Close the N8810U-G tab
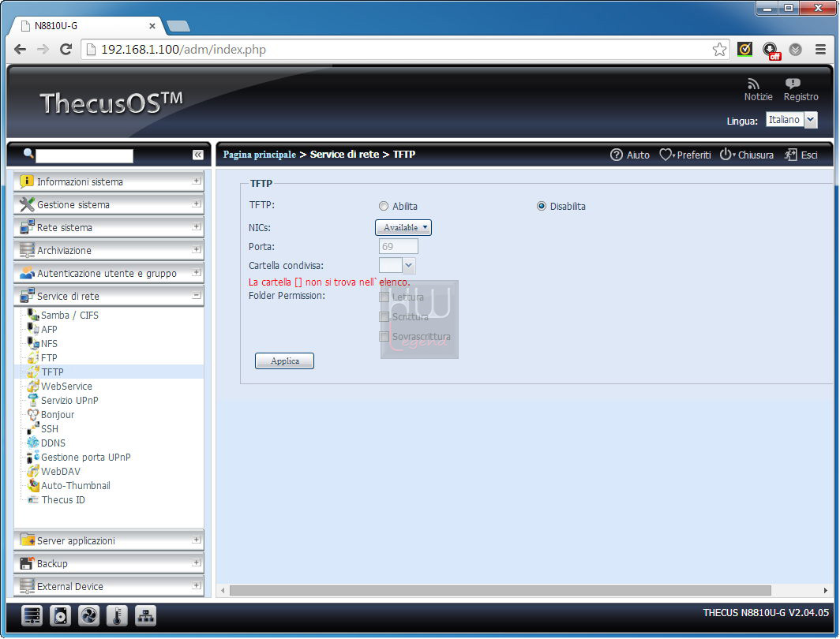Screen dimensions: 840x639 coord(152,26)
